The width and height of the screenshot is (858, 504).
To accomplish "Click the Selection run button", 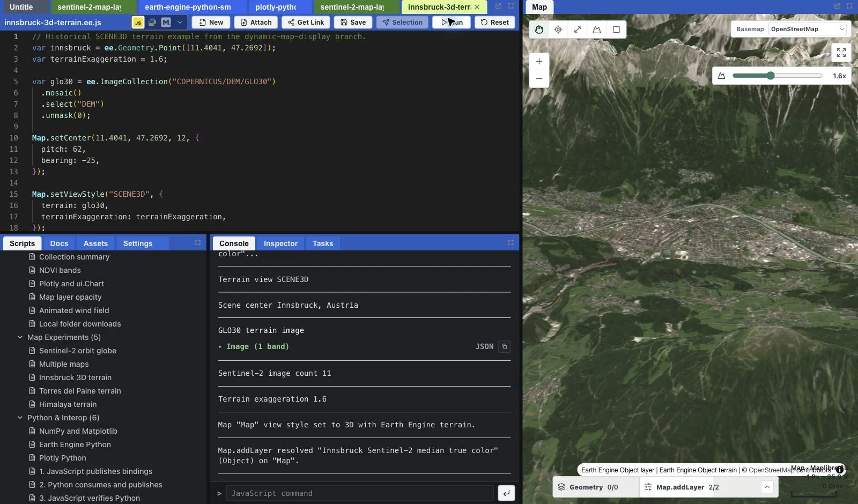I will pos(402,23).
